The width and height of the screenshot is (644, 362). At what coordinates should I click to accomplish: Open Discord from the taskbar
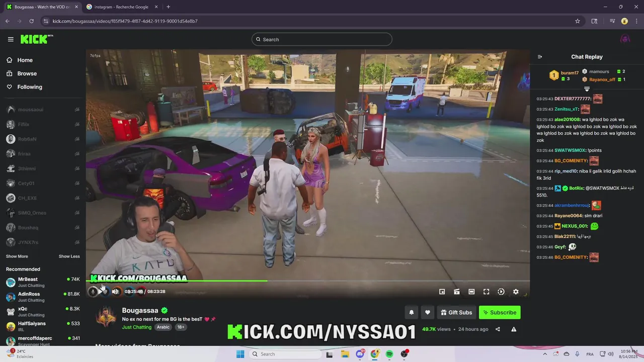(x=360, y=354)
